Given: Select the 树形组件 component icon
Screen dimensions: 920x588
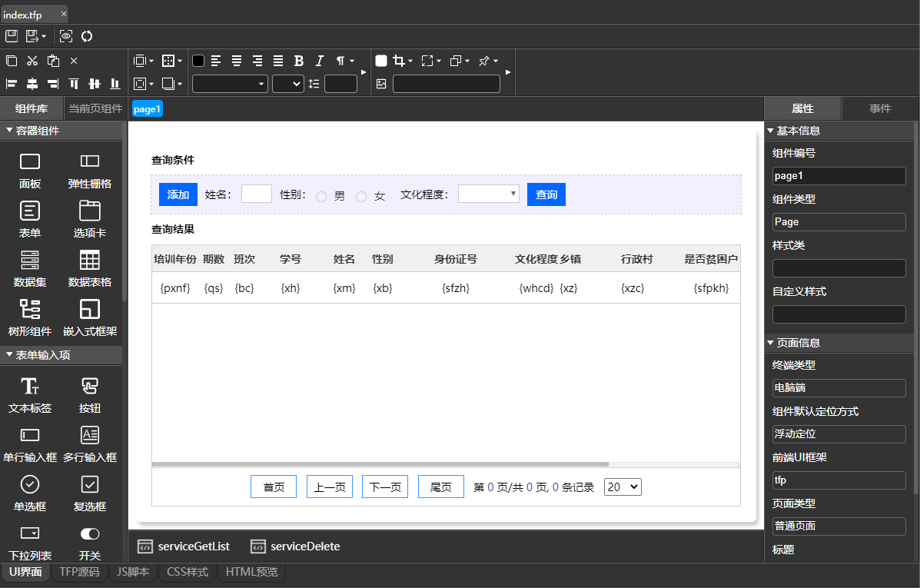Looking at the screenshot, I should 30,309.
